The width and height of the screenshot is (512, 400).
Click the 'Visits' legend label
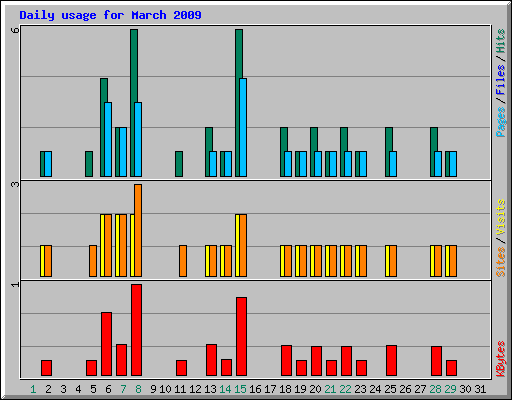500,217
